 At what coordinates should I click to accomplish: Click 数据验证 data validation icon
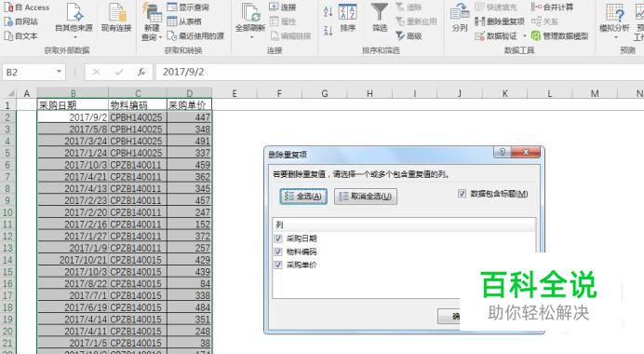point(479,36)
